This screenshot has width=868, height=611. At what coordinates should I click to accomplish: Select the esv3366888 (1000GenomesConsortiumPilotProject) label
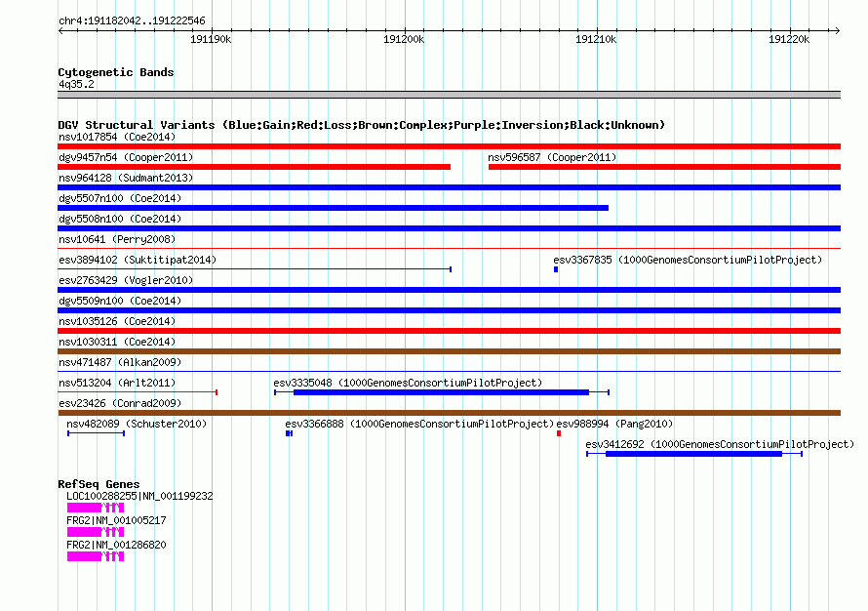[419, 424]
